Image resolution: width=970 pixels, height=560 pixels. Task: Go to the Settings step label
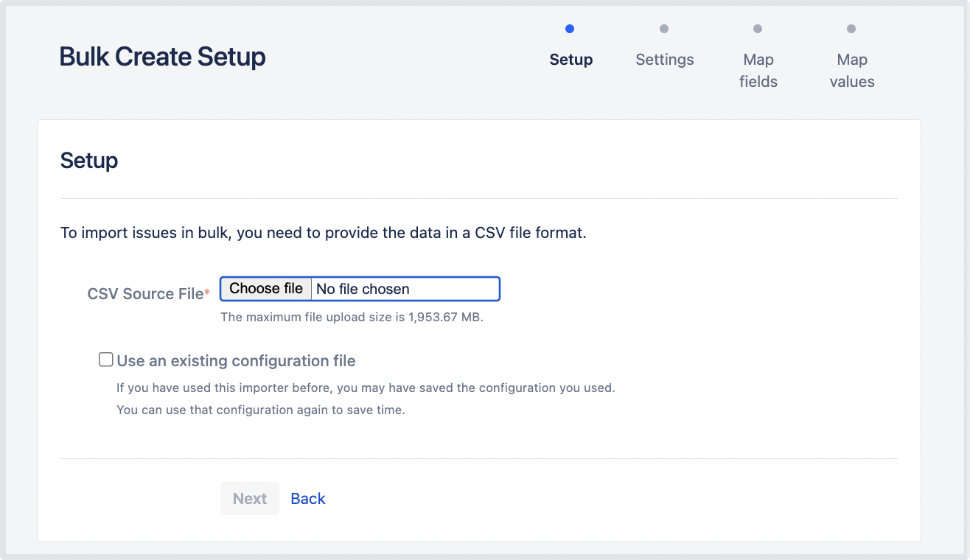tap(665, 60)
